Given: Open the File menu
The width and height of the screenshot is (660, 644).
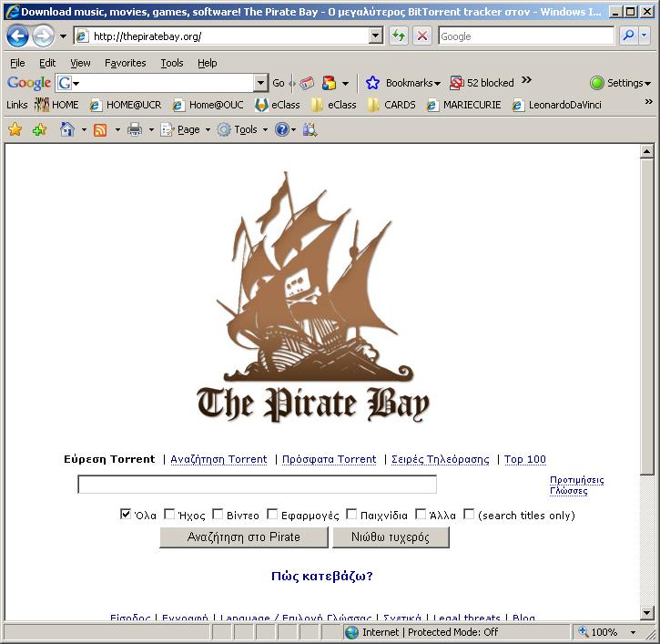Looking at the screenshot, I should (17, 63).
